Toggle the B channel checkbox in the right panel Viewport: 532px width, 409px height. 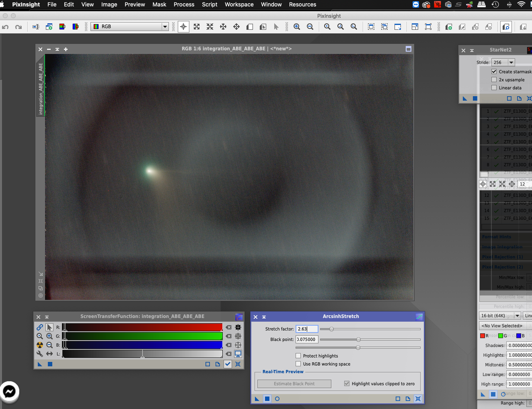[518, 336]
